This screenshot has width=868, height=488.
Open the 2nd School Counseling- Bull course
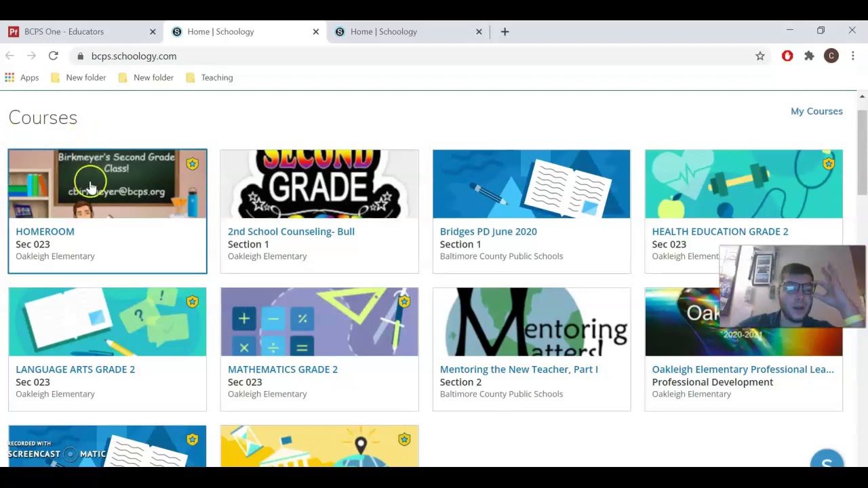tap(291, 231)
